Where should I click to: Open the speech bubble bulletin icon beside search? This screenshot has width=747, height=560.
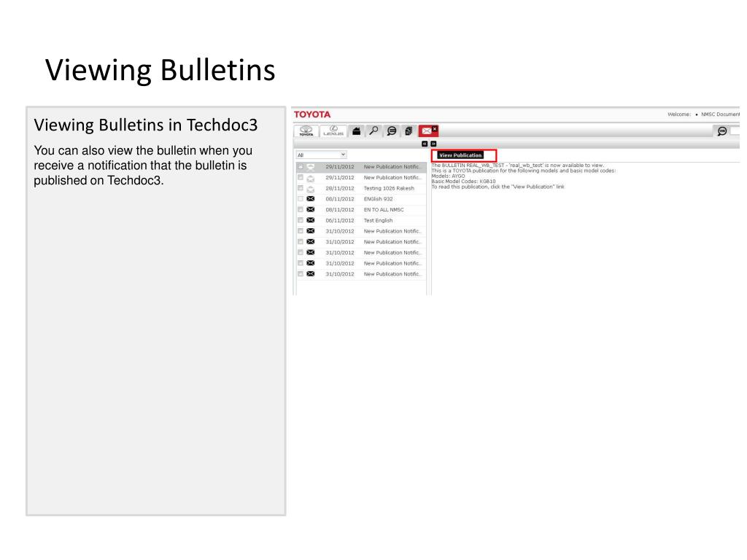pyautogui.click(x=392, y=131)
